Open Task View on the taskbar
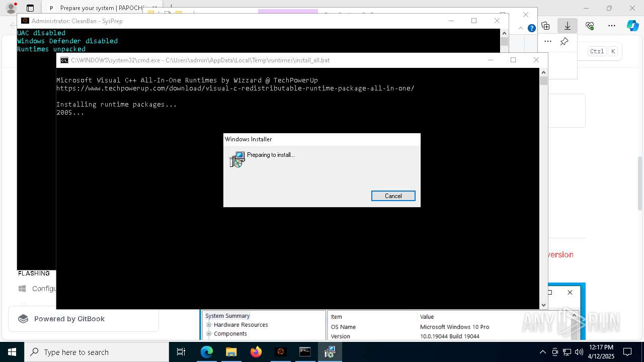The height and width of the screenshot is (362, 644). point(181,352)
